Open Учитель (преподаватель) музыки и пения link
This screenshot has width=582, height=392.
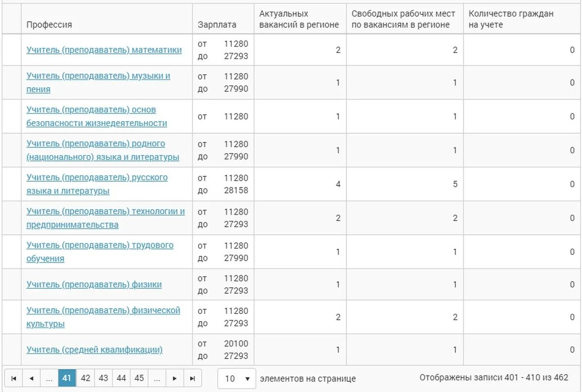point(98,82)
